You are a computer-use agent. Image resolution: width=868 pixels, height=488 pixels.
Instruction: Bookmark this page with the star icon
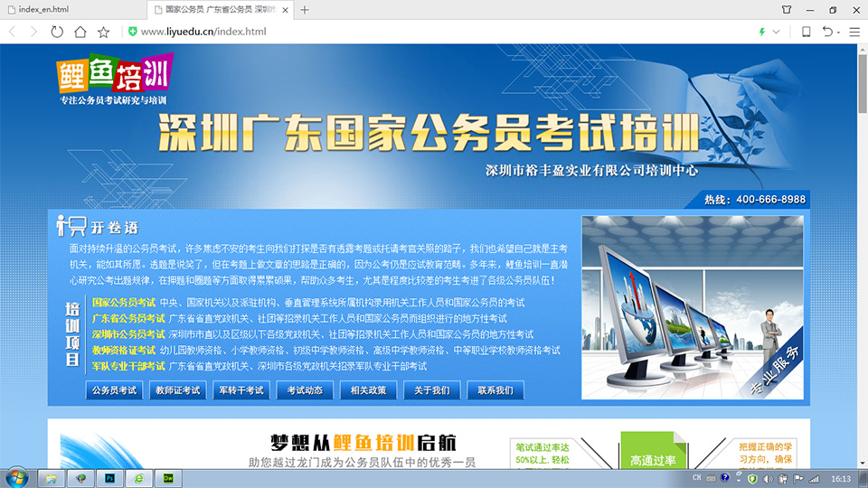coord(104,32)
